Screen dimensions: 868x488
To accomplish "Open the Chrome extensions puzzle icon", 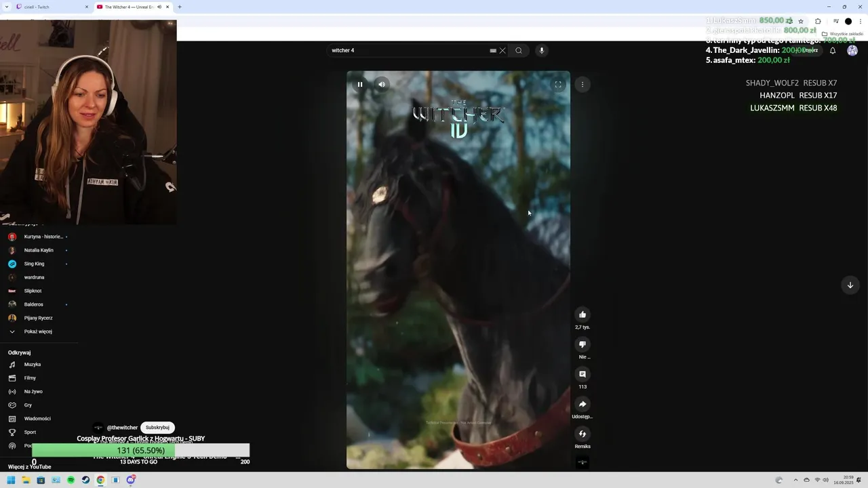I will [818, 21].
